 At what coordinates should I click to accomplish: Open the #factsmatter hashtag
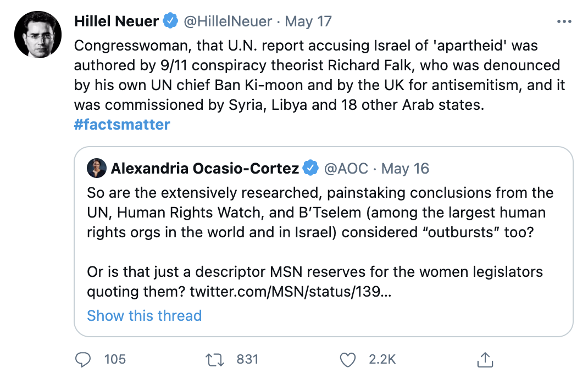point(122,125)
